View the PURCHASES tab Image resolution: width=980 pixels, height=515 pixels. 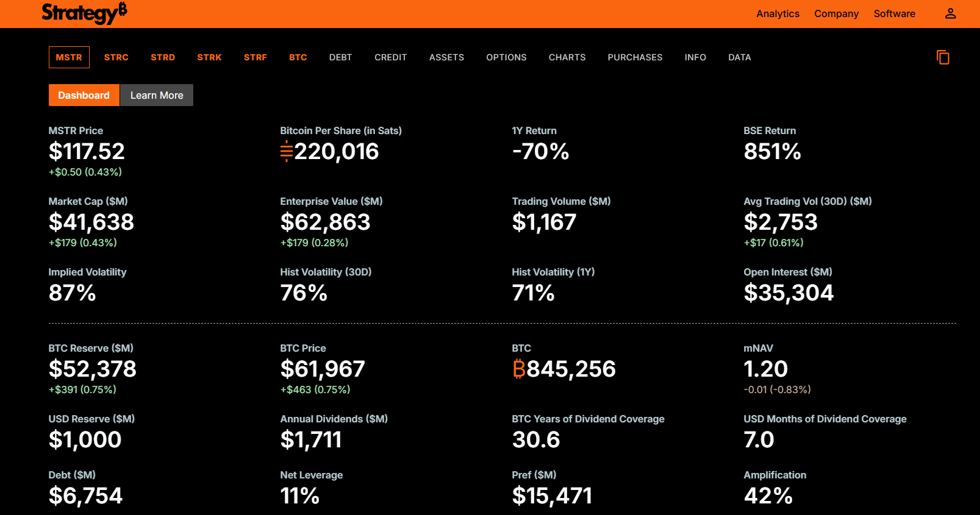[x=635, y=57]
